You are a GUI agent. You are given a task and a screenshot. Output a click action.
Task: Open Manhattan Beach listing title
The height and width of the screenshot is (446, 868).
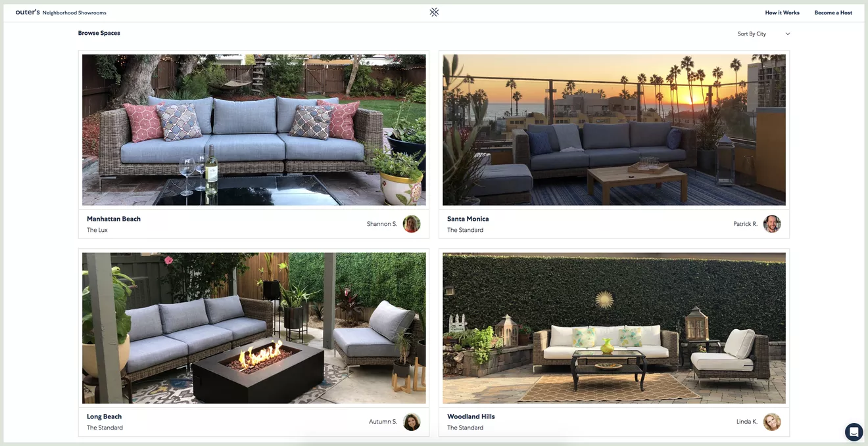coord(114,219)
